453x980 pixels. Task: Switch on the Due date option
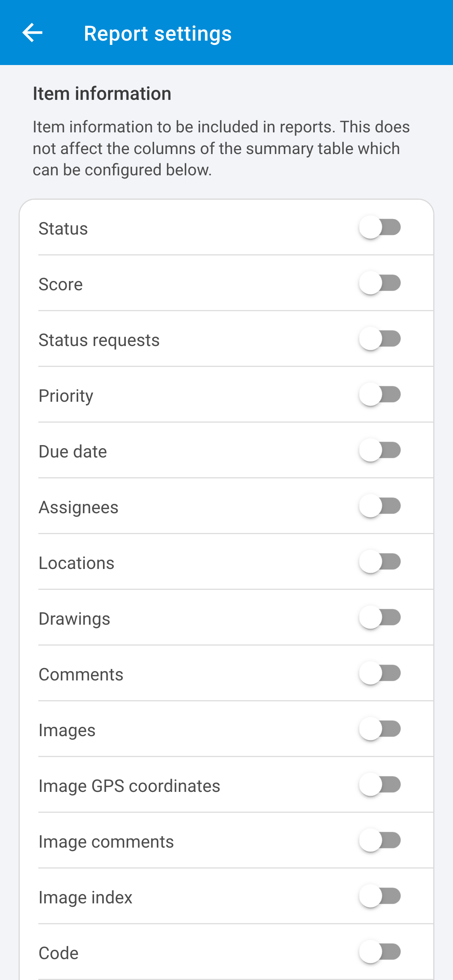click(x=380, y=451)
